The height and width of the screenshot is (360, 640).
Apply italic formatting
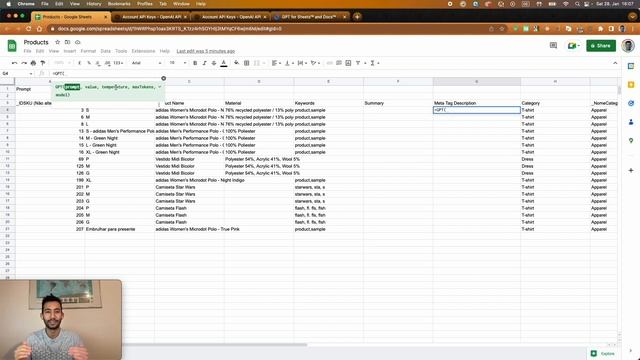tap(204, 63)
